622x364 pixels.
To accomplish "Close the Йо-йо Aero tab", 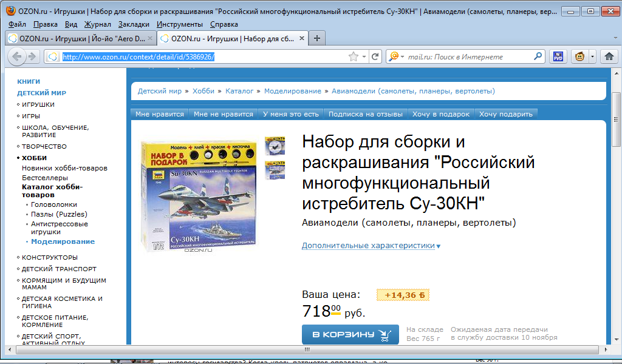I will [x=150, y=38].
